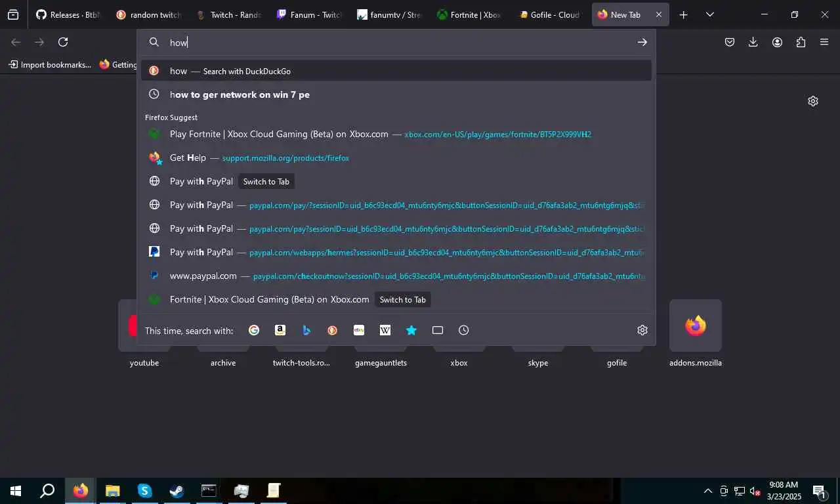
Task: Reload the current page
Action: [x=63, y=42]
